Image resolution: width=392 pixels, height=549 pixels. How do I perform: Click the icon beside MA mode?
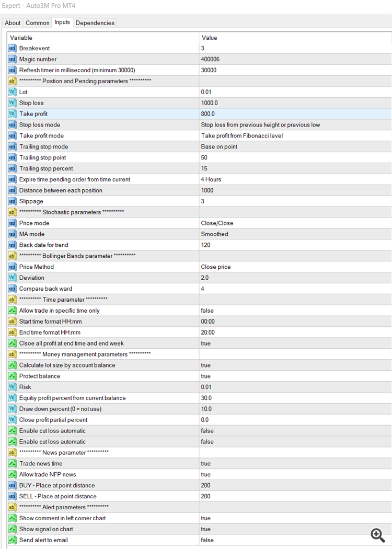coord(12,234)
